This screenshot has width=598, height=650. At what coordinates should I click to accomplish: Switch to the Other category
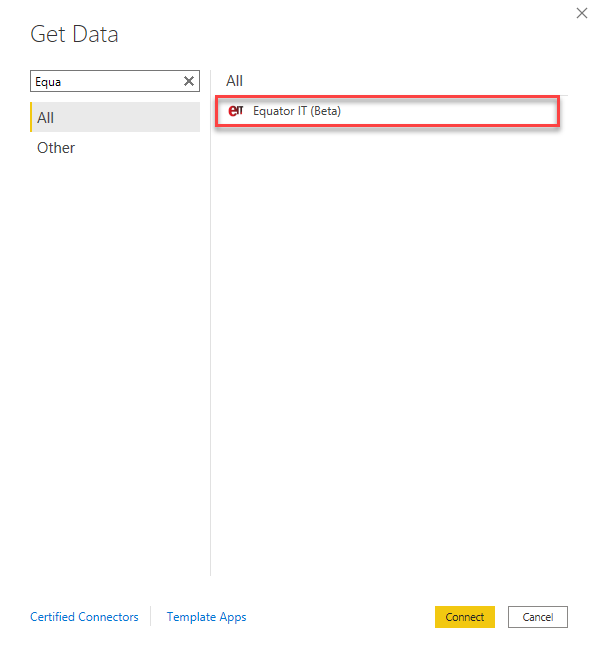tap(56, 148)
